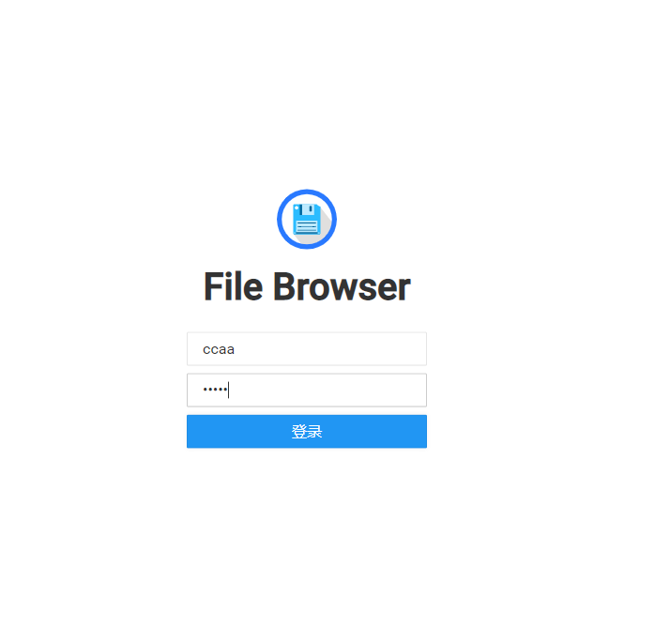Submit the form with the 登录 button
This screenshot has height=644, width=655.
(x=307, y=431)
